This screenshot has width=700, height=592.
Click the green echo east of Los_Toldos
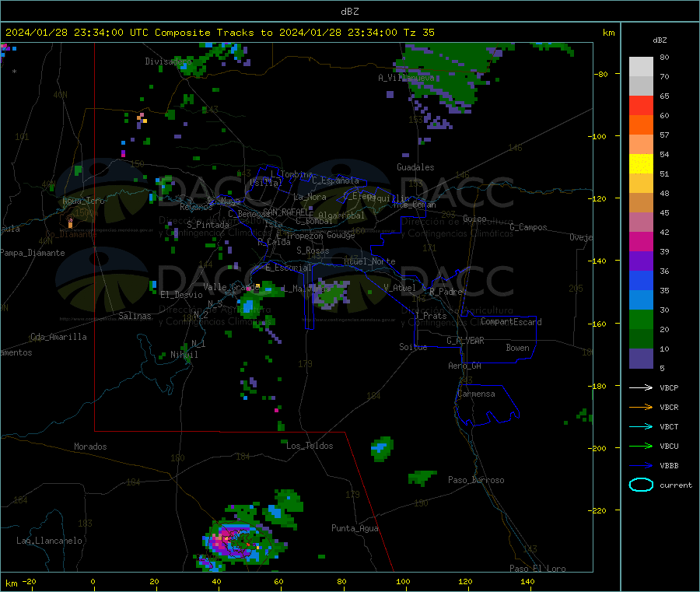coord(382,449)
